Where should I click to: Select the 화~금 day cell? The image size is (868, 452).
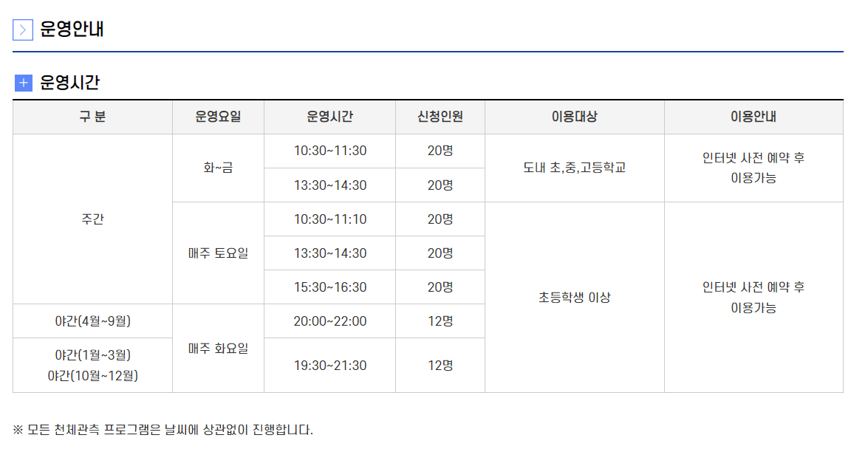point(218,168)
